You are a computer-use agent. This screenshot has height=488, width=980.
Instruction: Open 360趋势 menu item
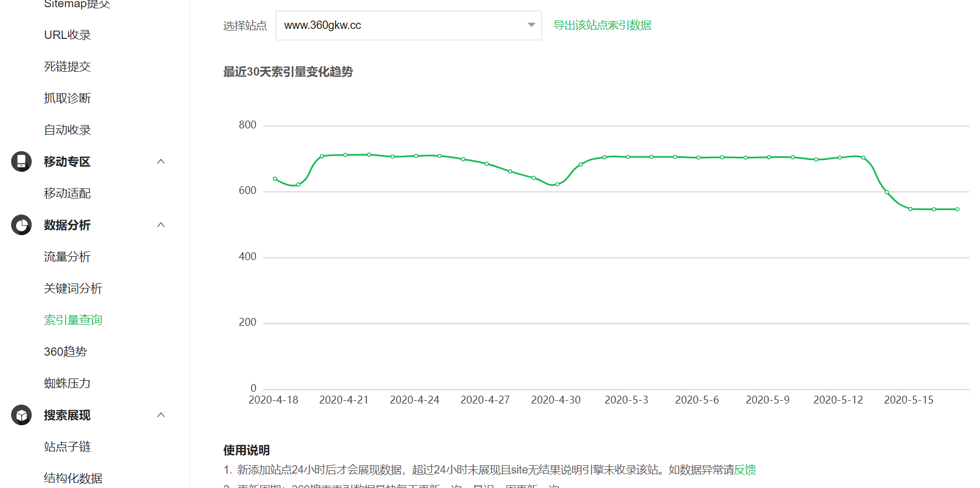[x=66, y=352]
